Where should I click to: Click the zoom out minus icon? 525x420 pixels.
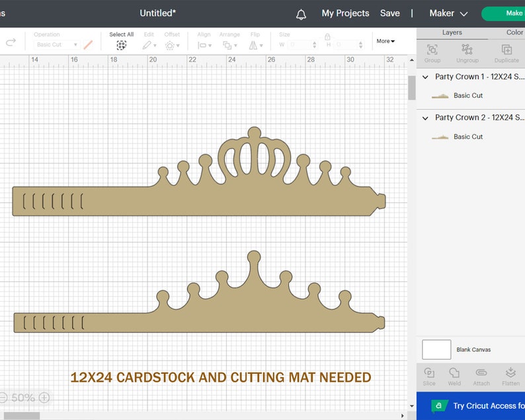coord(3,398)
